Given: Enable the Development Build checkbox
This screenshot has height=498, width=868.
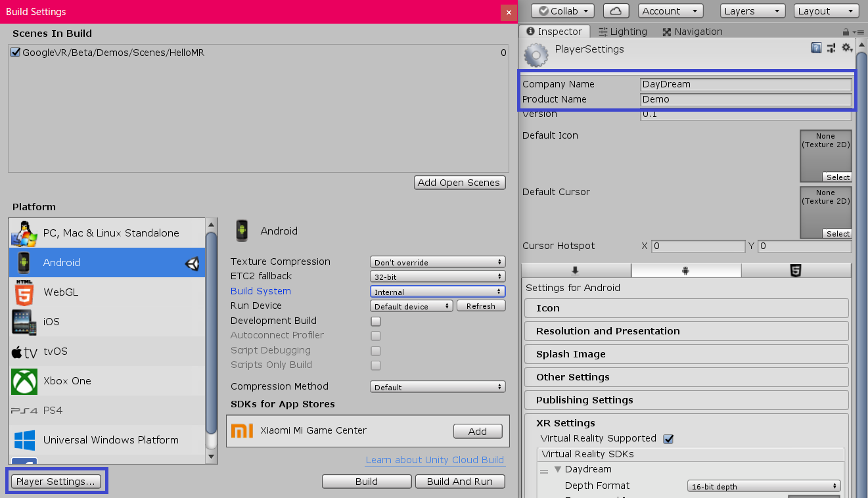Looking at the screenshot, I should pyautogui.click(x=376, y=321).
